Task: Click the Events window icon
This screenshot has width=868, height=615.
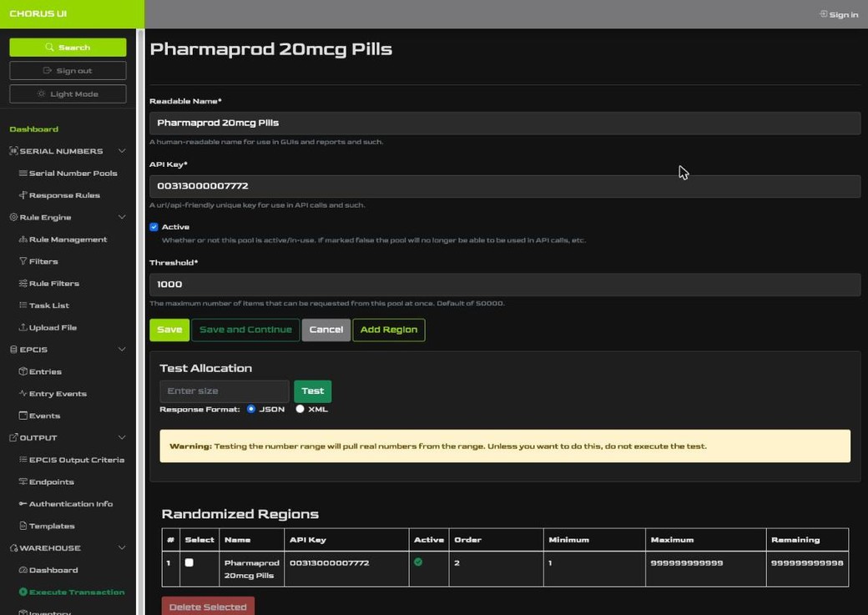Action: click(23, 416)
